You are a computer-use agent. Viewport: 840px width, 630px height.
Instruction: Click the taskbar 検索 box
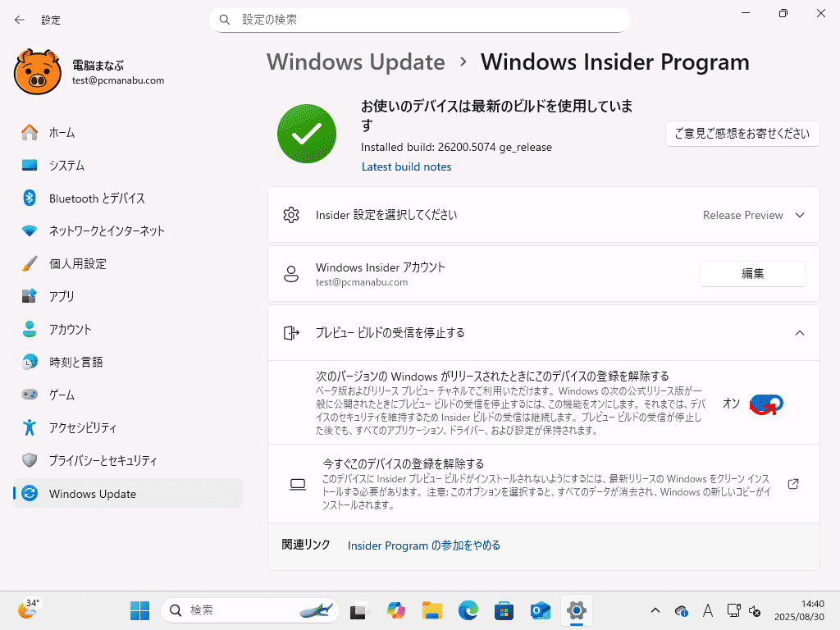[250, 610]
